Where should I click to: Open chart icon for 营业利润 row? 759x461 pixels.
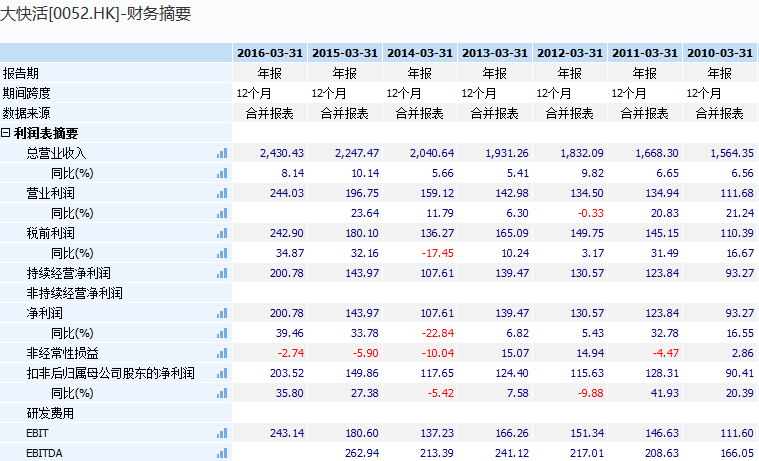click(222, 193)
